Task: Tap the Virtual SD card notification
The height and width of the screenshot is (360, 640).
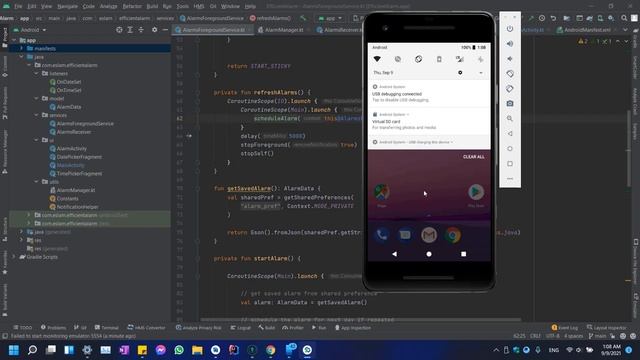Action: click(x=429, y=122)
